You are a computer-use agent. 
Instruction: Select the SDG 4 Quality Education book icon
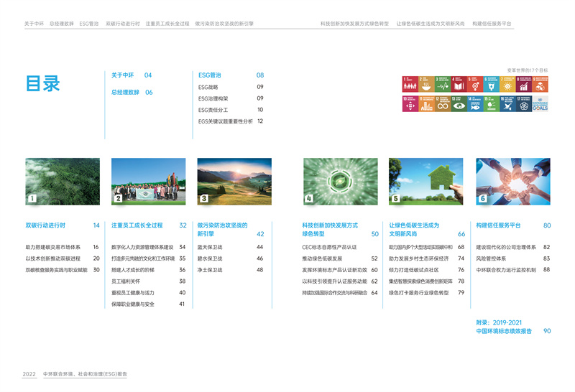tap(459, 84)
